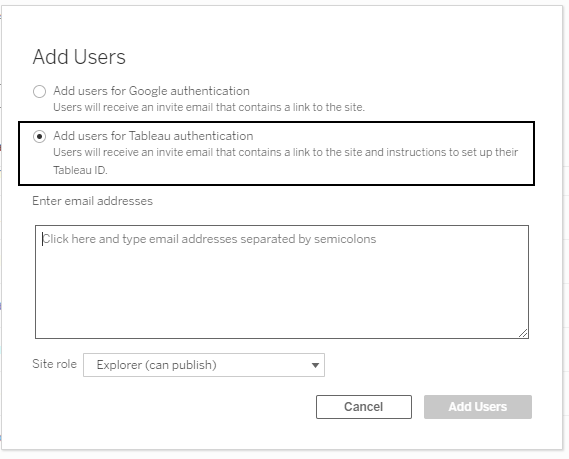Image resolution: width=569 pixels, height=459 pixels.
Task: Click the Tableau ID instructions description text
Action: tap(286, 161)
